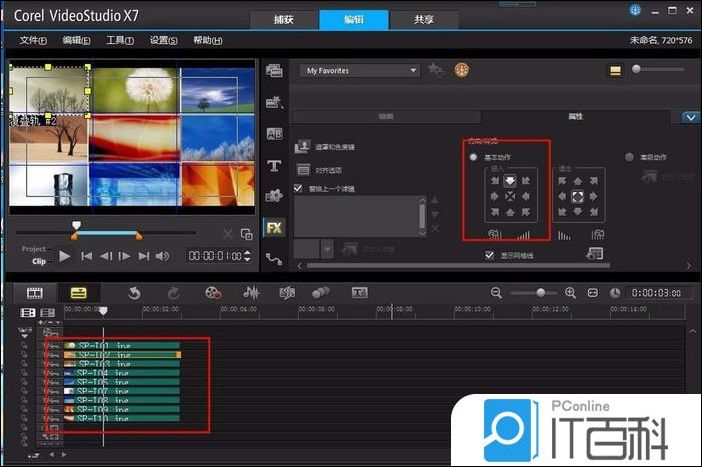Toggle system volume speaker button

point(162,256)
